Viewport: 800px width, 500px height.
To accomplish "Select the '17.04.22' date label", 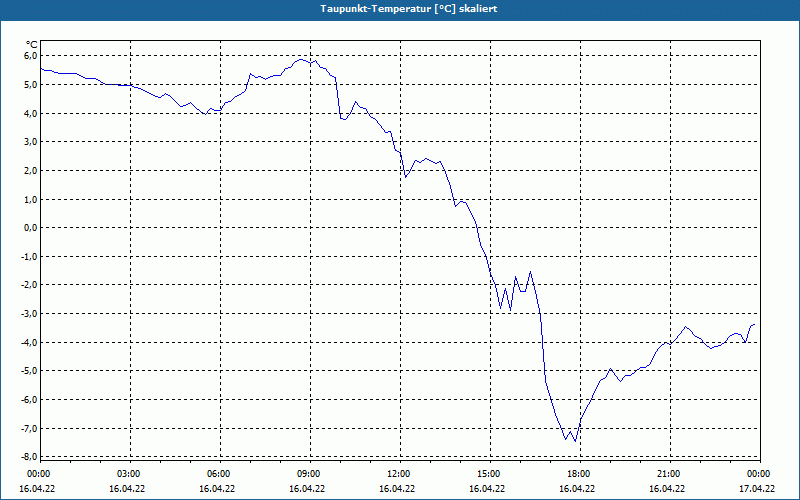I will click(x=757, y=489).
